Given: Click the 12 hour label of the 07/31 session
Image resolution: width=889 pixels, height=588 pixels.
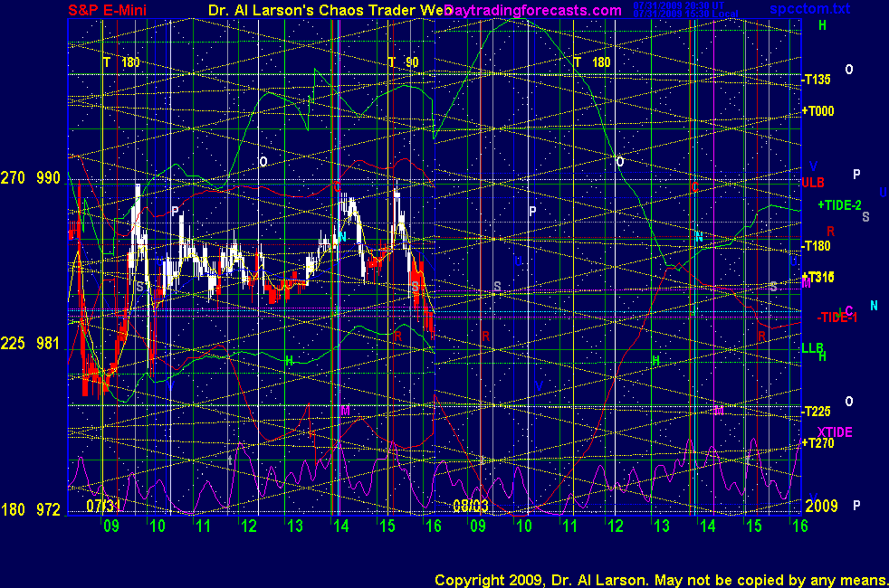Looking at the screenshot, I should coord(250,526).
